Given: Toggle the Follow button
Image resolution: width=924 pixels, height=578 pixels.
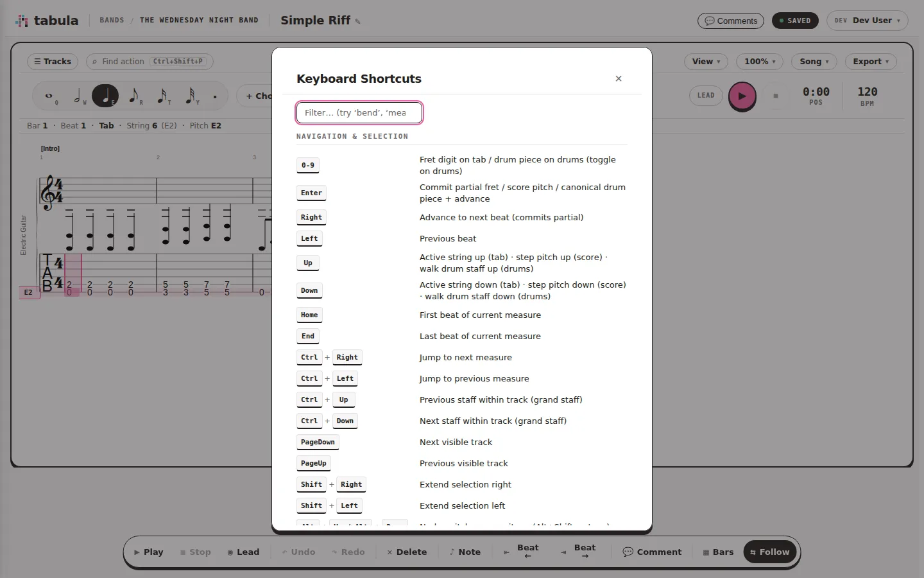Looking at the screenshot, I should (770, 552).
